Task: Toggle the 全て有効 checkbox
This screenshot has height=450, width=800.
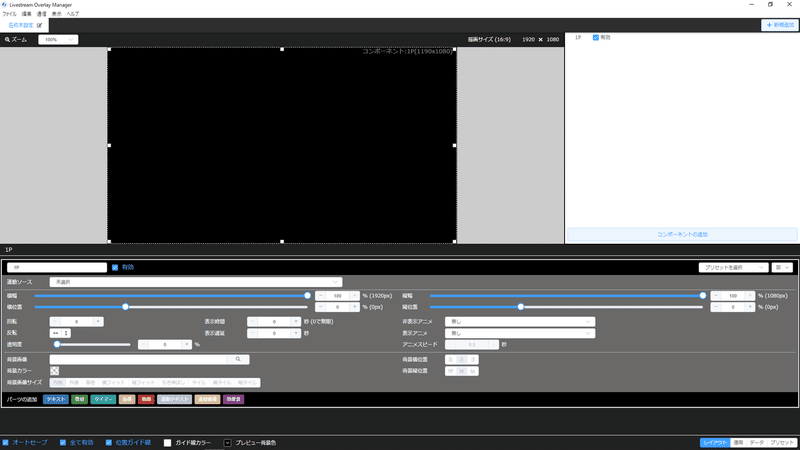Action: tap(63, 443)
